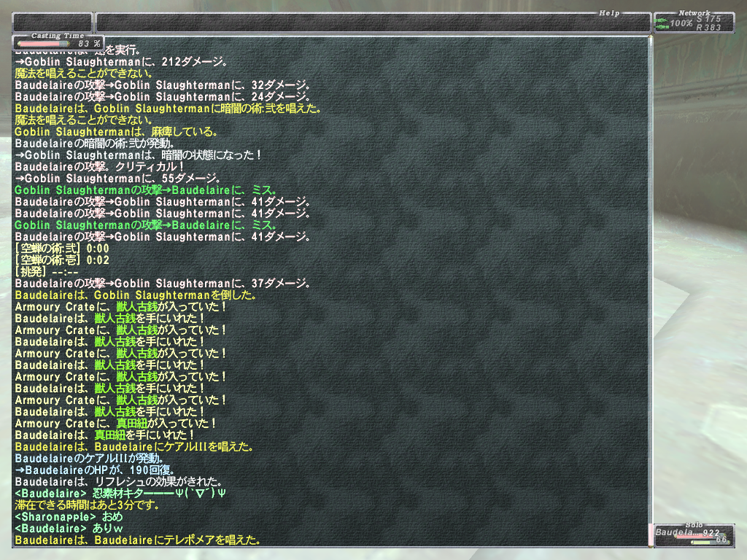Click the 100% network connection indicator
Viewport: 747px width, 560px height.
681,23
